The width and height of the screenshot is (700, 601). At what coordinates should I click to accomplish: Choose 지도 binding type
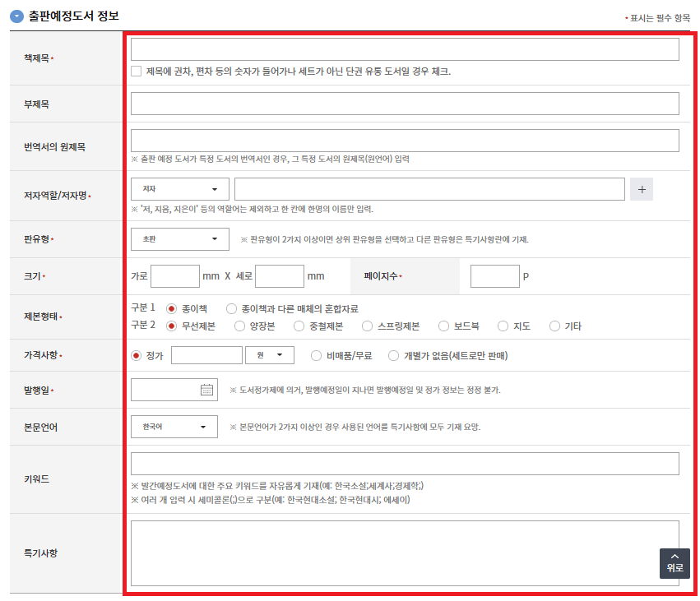pos(503,326)
